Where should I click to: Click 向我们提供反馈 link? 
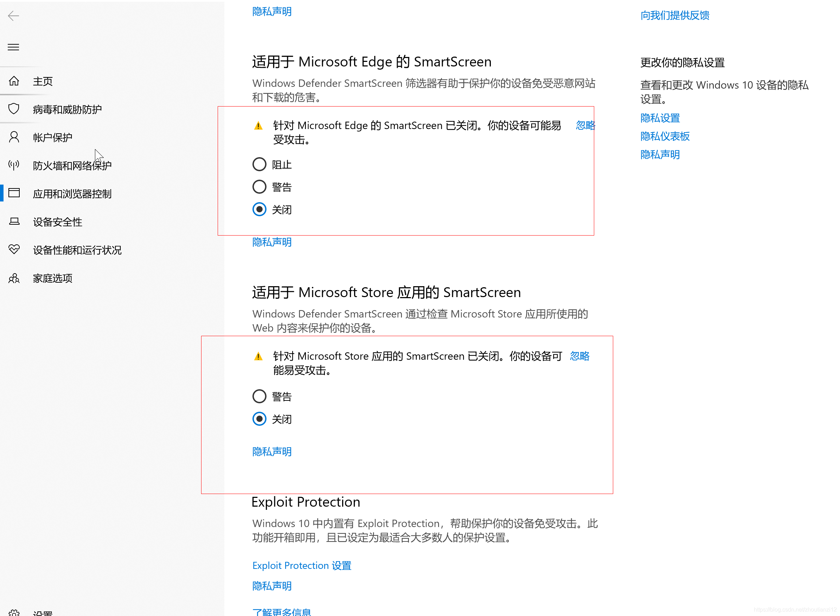pyautogui.click(x=675, y=15)
